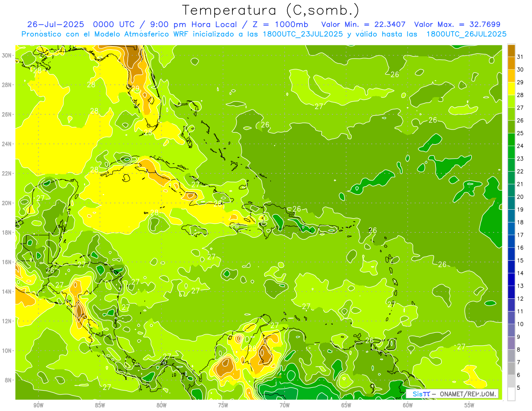Click the 30N latitude axis label
Viewport: 532px width, 411px height.
coord(8,55)
